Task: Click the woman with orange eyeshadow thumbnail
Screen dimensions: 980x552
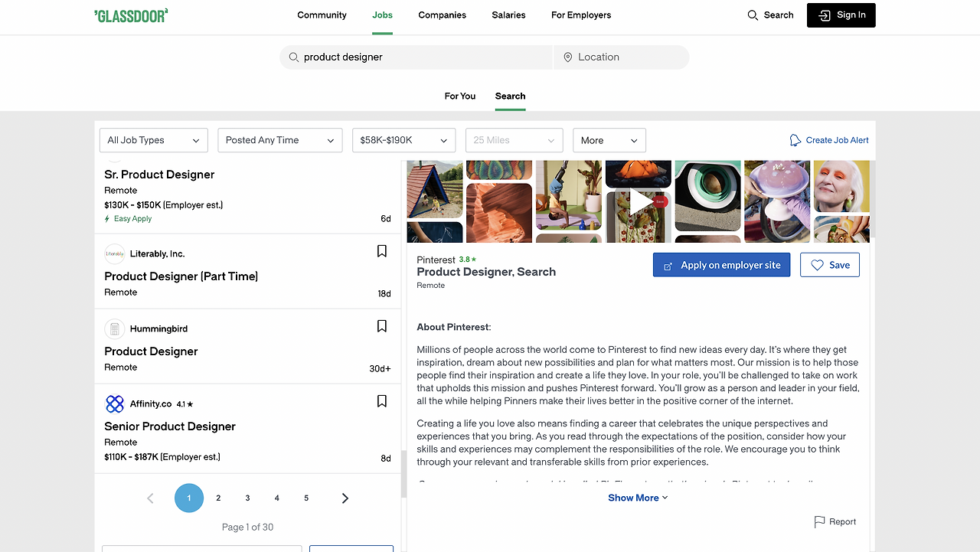Action: [841, 186]
